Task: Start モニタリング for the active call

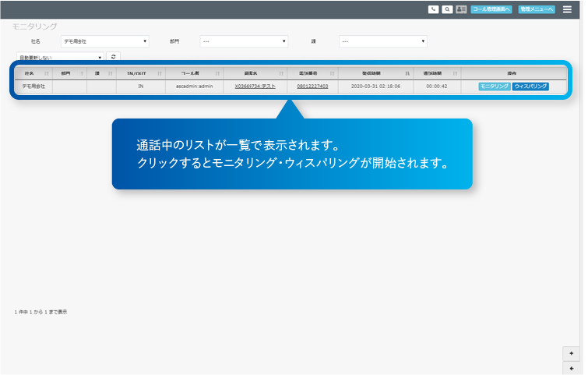Action: click(x=495, y=87)
